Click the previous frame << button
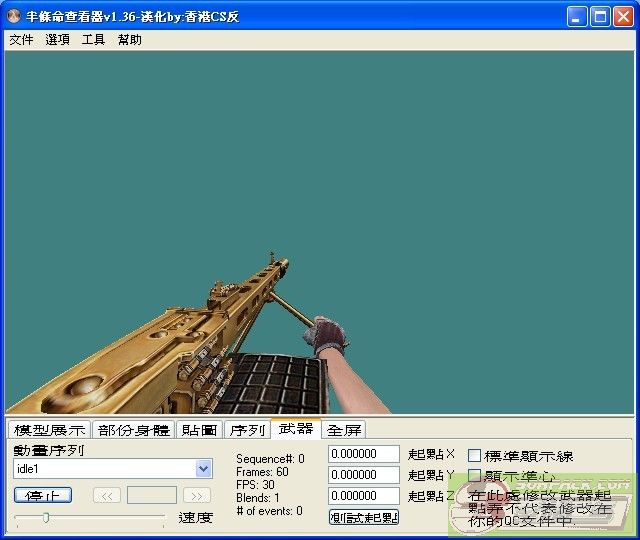This screenshot has height=540, width=640. tap(107, 495)
